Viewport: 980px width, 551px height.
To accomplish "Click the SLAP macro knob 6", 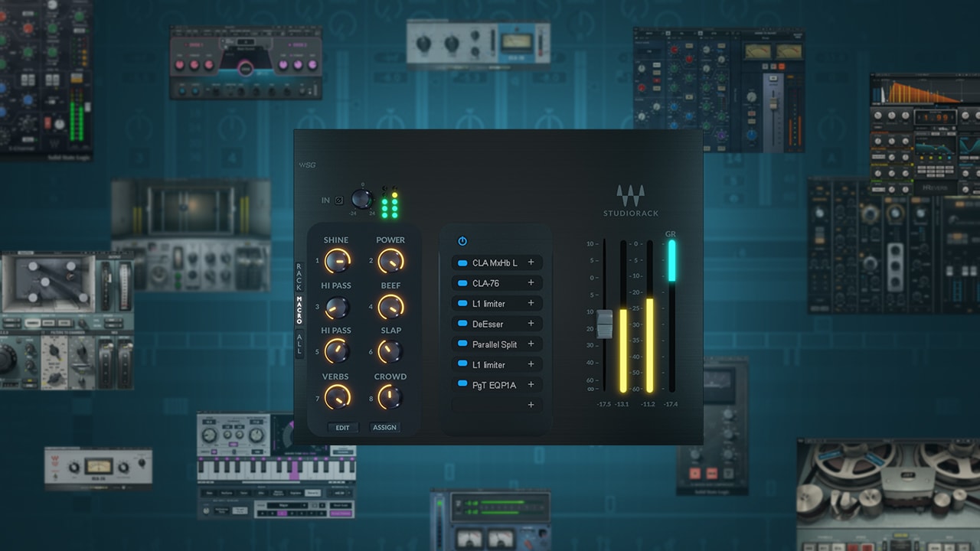I will 390,351.
